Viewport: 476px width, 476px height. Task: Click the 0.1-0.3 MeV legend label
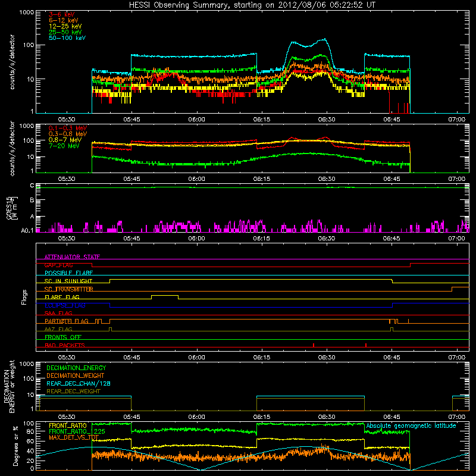68,128
